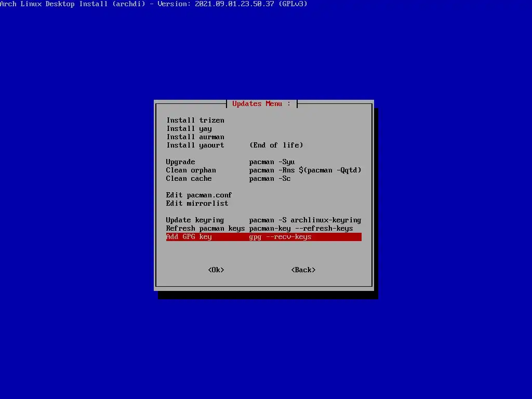Click the (End of life) note

(x=276, y=145)
